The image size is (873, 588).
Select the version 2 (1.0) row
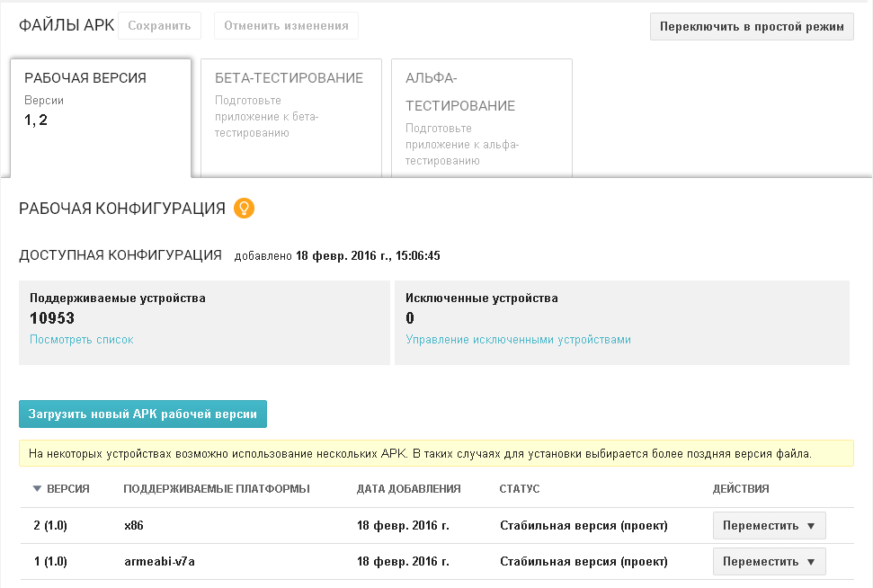(437, 526)
